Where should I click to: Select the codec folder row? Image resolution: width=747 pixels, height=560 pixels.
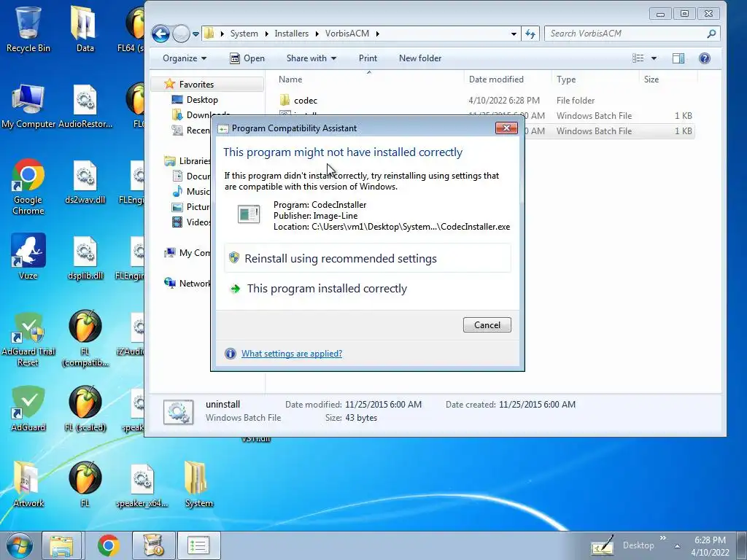486,101
